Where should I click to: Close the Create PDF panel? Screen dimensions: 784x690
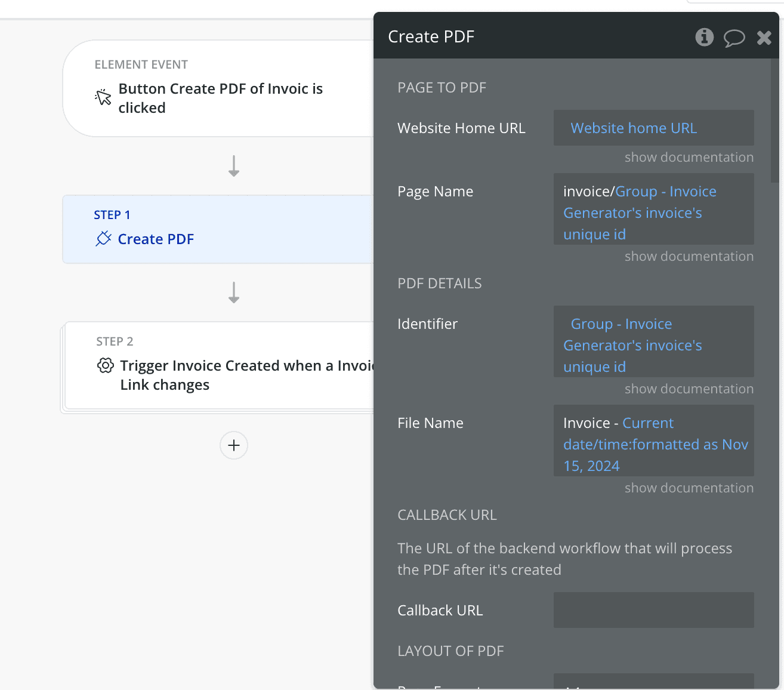point(764,38)
